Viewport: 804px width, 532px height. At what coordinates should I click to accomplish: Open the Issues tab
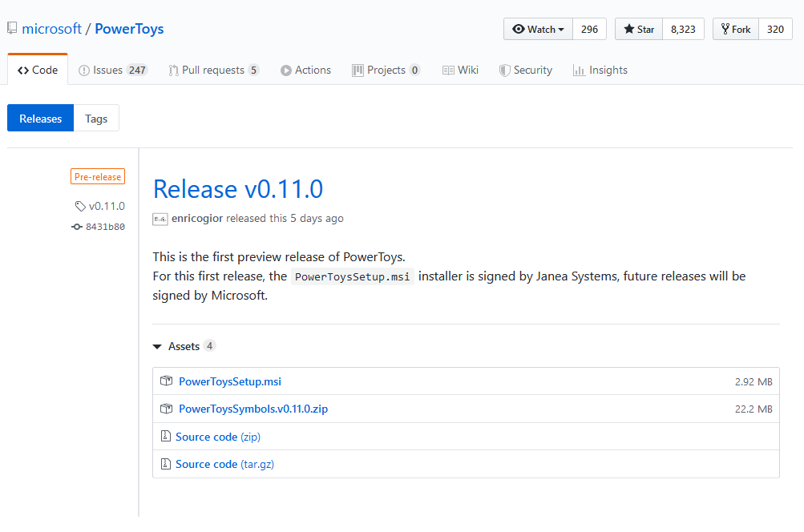(x=113, y=71)
